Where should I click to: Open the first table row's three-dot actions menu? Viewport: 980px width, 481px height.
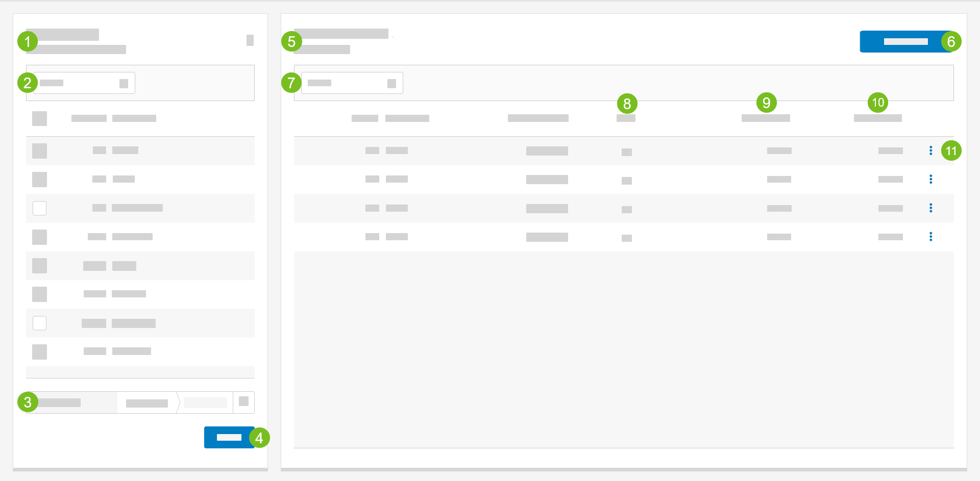pos(931,150)
